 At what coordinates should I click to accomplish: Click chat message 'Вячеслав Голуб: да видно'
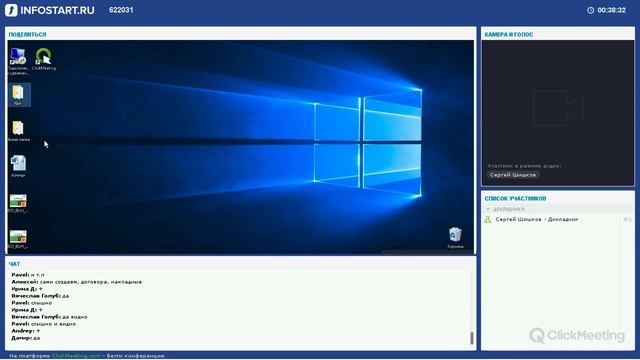coord(49,317)
